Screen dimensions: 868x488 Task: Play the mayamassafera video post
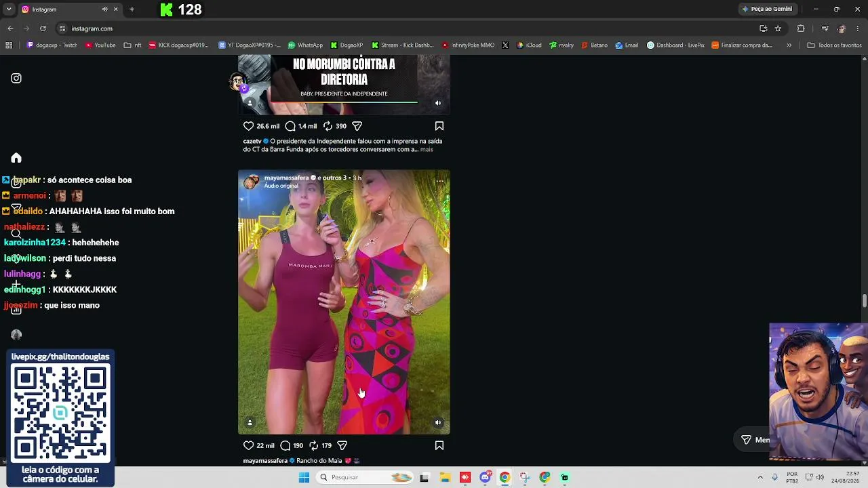pyautogui.click(x=344, y=302)
